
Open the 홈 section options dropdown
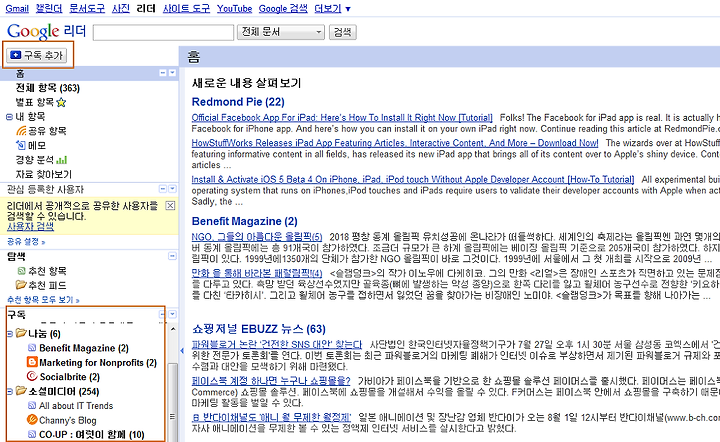(x=172, y=73)
